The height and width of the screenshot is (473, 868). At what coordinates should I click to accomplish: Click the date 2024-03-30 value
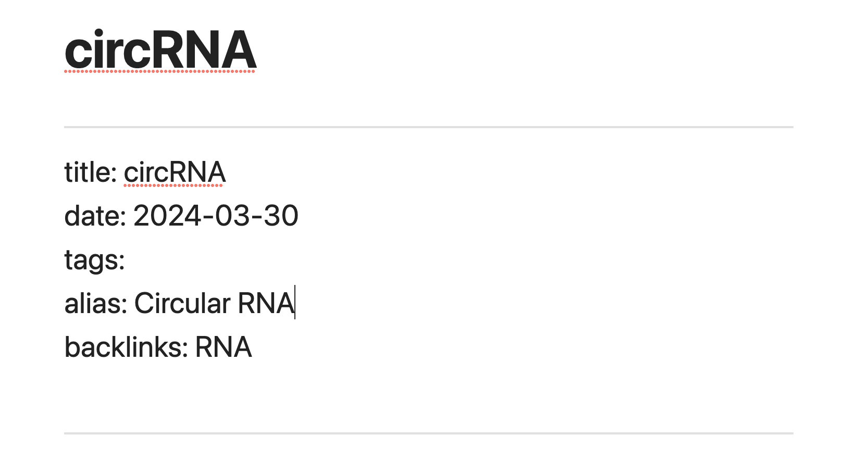[216, 216]
